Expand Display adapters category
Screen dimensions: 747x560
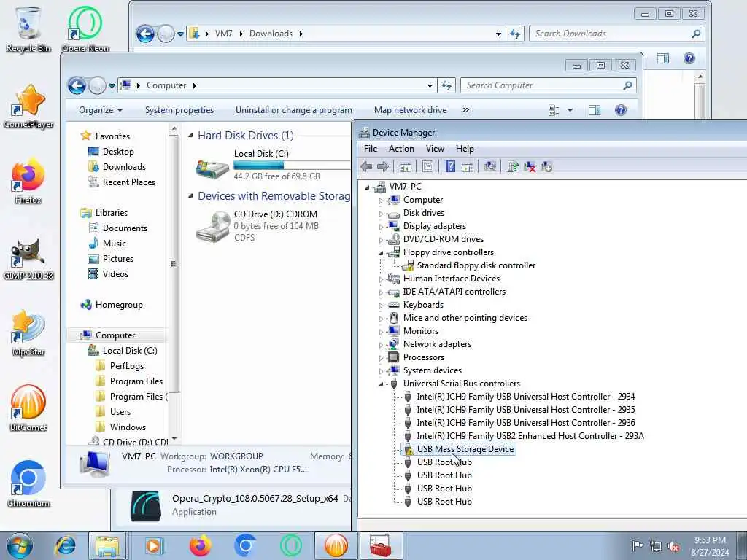point(381,227)
